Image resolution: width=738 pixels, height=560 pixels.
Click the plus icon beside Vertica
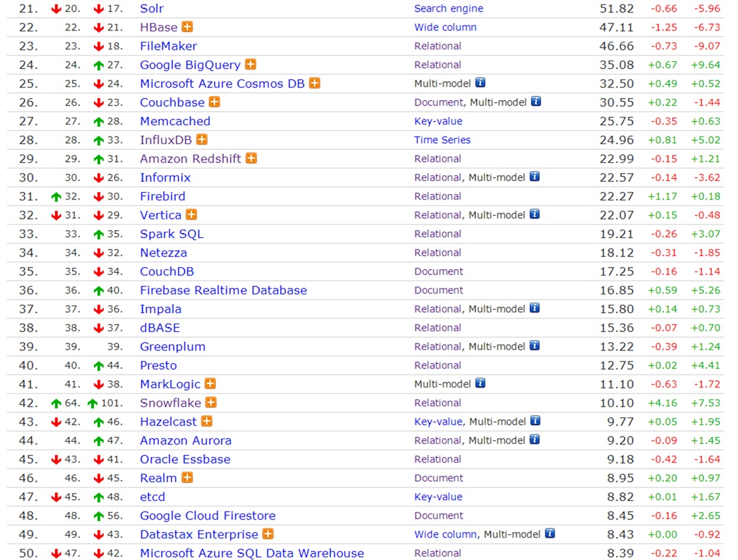pos(191,215)
